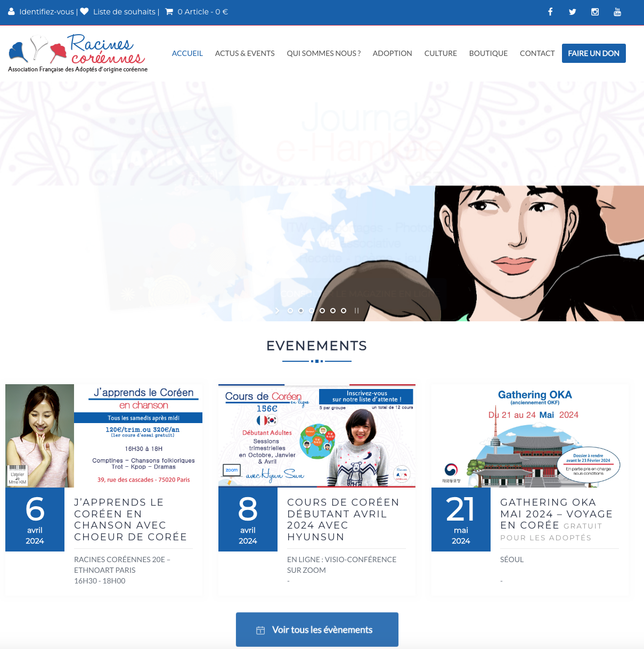Open the BOUTIQUE menu
The image size is (644, 649).
488,53
